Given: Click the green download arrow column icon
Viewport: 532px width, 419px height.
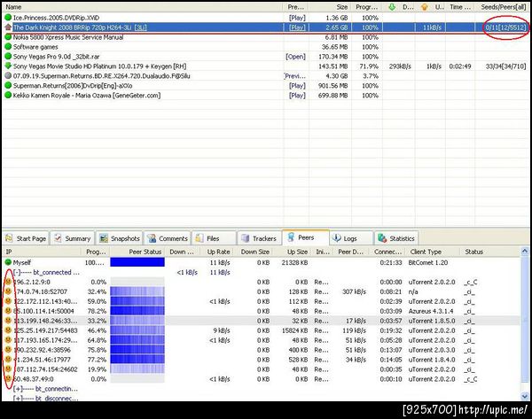Looking at the screenshot, I should pyautogui.click(x=392, y=7).
